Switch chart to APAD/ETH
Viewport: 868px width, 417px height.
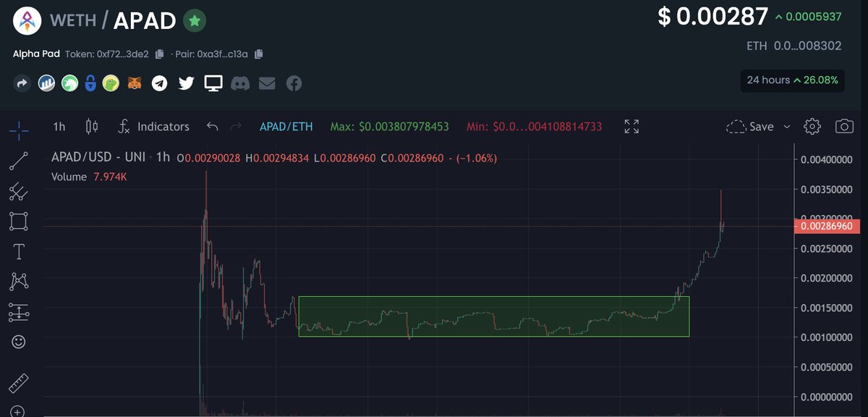(286, 127)
